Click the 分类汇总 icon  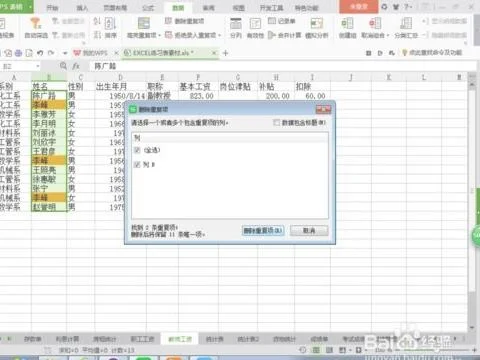[x=406, y=23]
